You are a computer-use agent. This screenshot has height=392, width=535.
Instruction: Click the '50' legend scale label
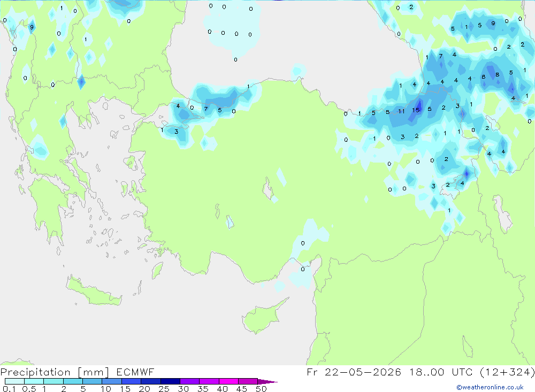coord(261,389)
